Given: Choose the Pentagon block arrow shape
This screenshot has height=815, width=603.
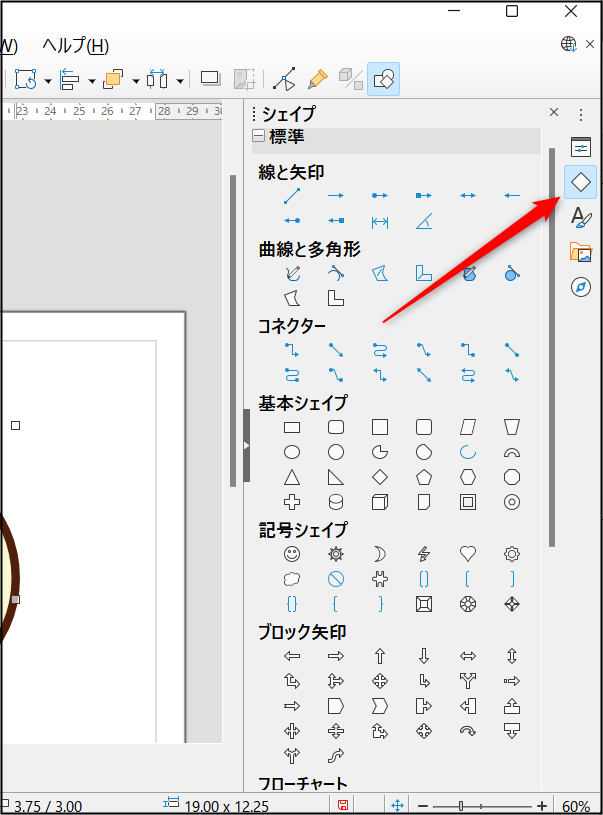Looking at the screenshot, I should tap(336, 706).
